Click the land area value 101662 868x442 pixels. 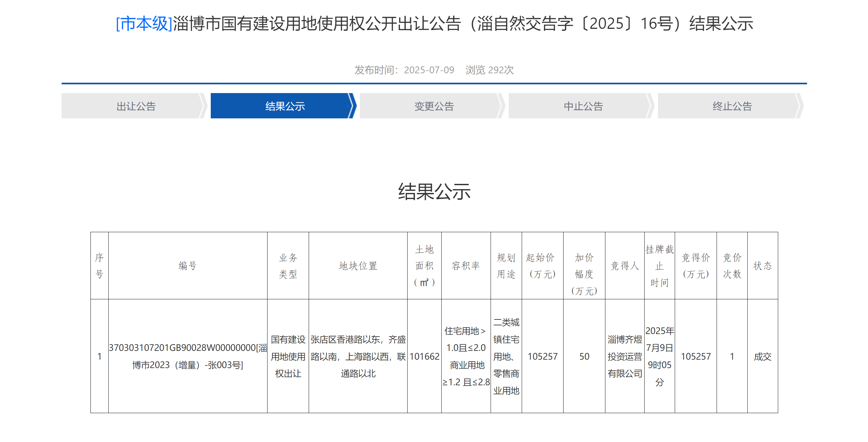(x=424, y=356)
